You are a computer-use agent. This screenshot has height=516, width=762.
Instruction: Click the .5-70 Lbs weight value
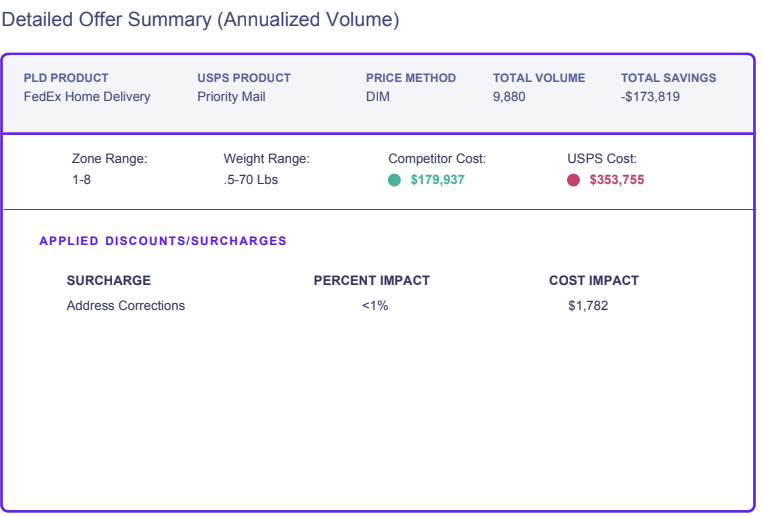[x=251, y=180]
